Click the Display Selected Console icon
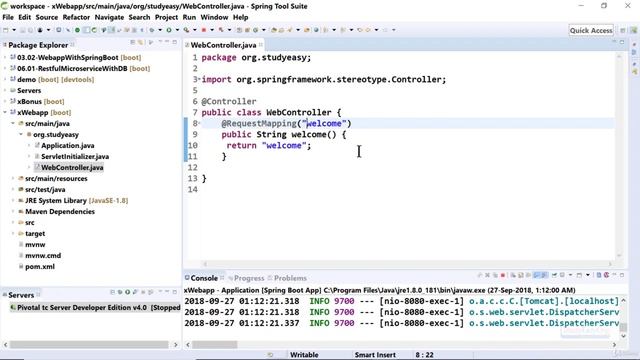Screen dimensions: 640x360 point(562,275)
